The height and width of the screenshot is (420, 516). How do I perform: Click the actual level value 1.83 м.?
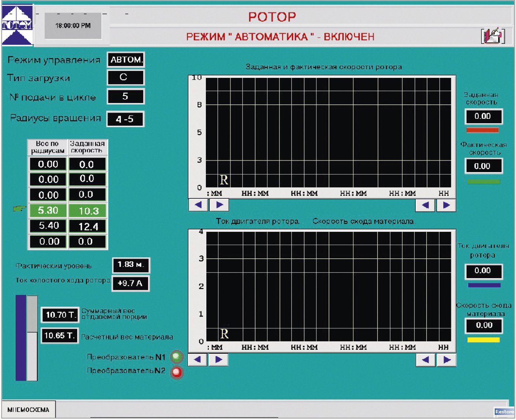(x=131, y=265)
